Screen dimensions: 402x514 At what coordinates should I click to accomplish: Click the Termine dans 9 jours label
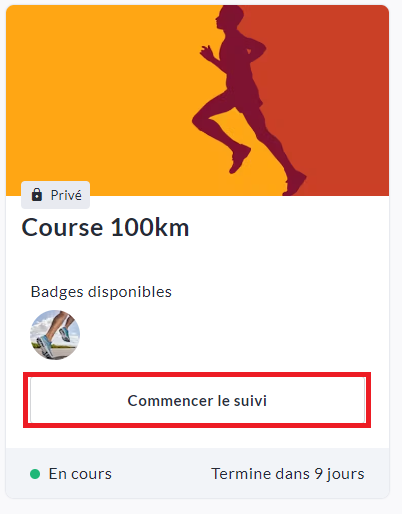(x=288, y=474)
